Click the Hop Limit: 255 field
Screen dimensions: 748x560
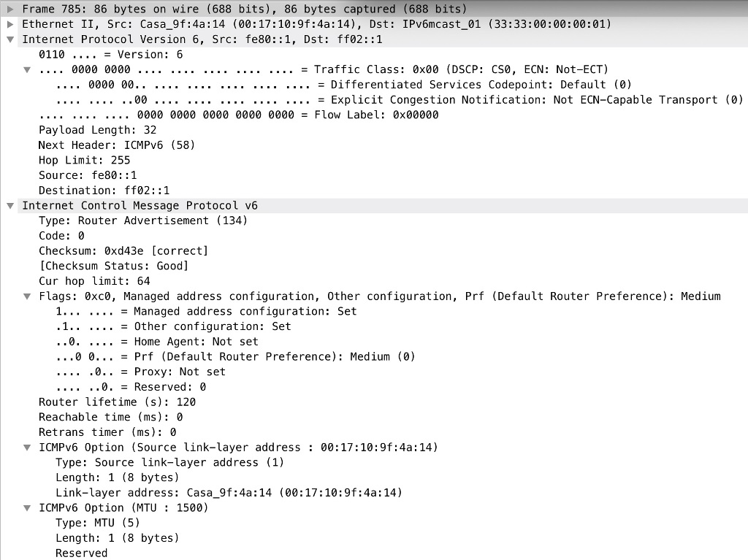point(84,160)
